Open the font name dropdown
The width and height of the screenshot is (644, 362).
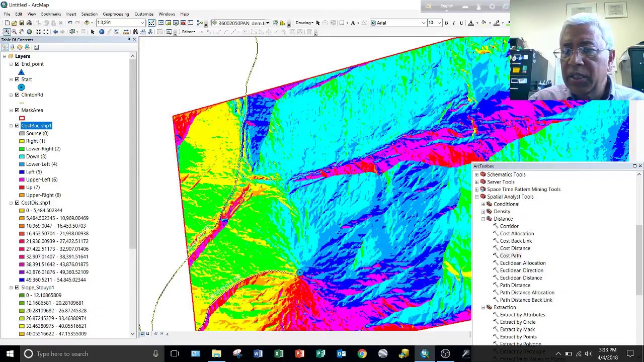(x=424, y=23)
